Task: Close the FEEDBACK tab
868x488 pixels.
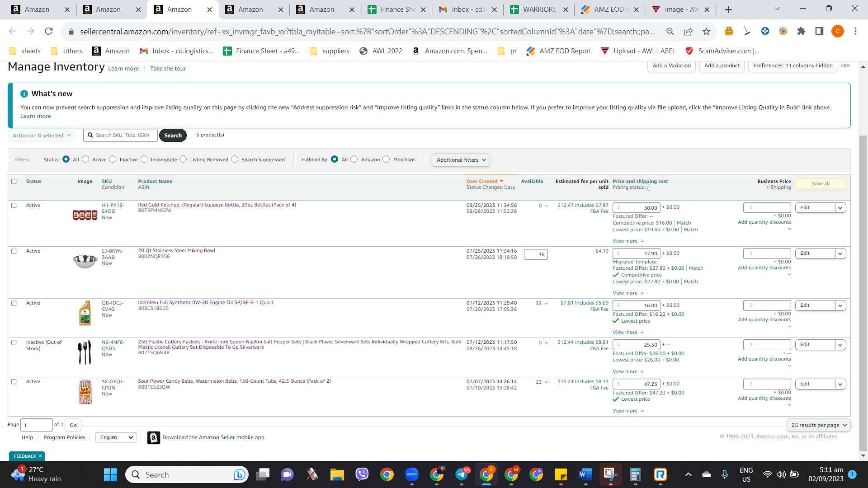Action: [40, 456]
